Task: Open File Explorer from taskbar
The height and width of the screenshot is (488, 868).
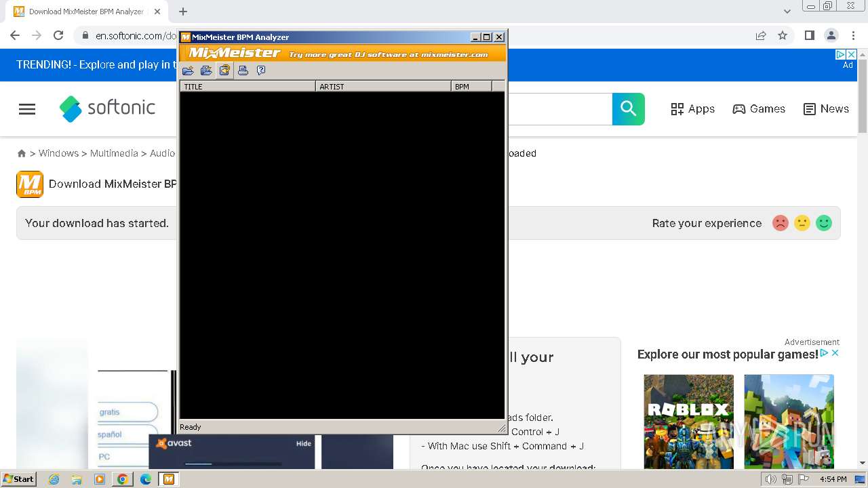Action: click(x=77, y=479)
